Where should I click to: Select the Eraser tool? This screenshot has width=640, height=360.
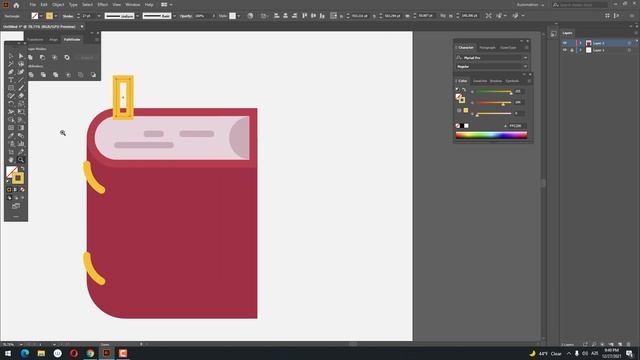[21, 96]
